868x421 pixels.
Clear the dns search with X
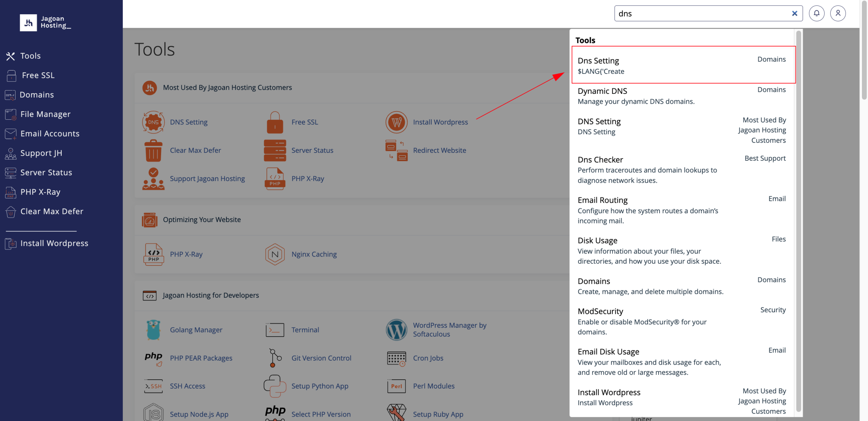794,14
